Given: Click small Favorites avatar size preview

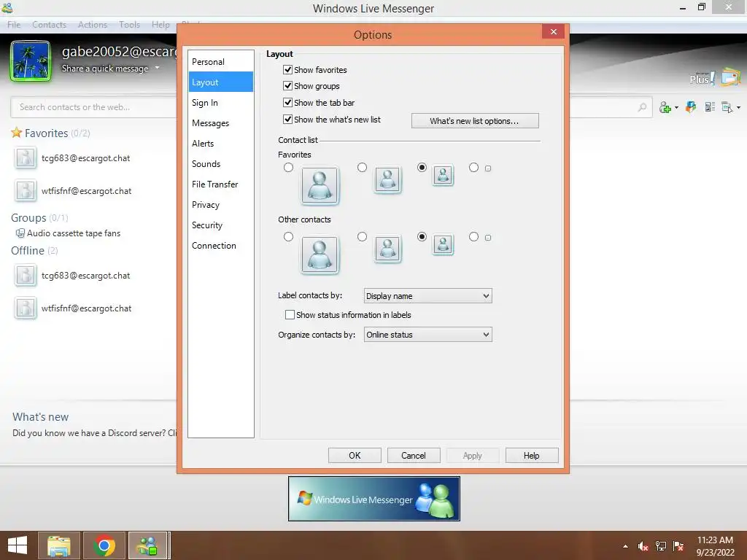Looking at the screenshot, I should click(443, 176).
